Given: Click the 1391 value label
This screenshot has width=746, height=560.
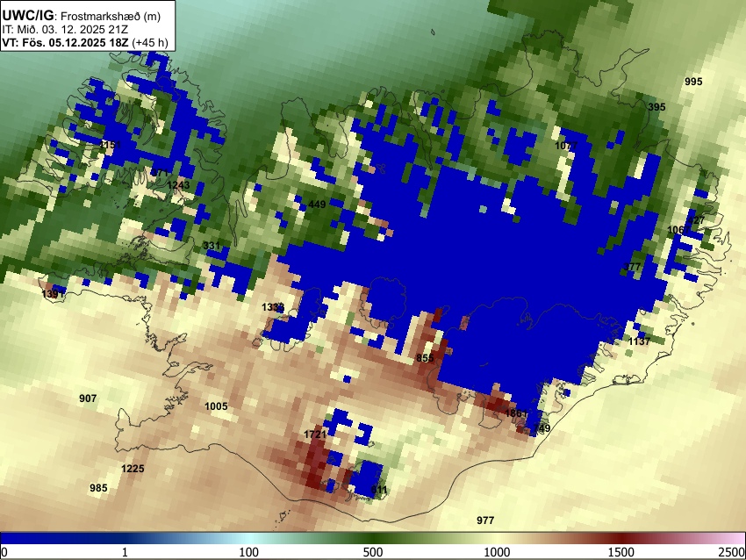Looking at the screenshot, I should pos(53,294).
